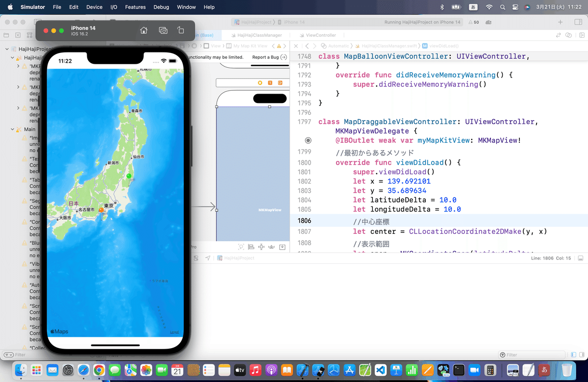Click Spotlight search icon in menu bar
This screenshot has width=588, height=382.
coord(502,7)
